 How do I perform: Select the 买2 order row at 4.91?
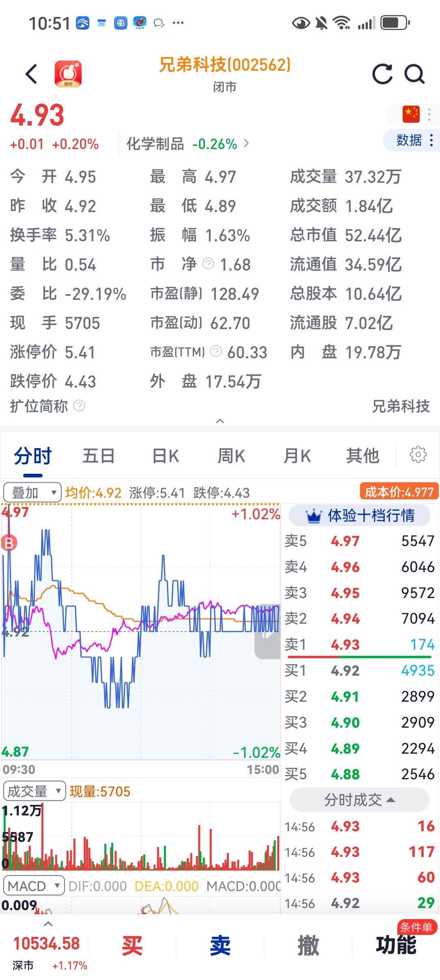click(360, 696)
